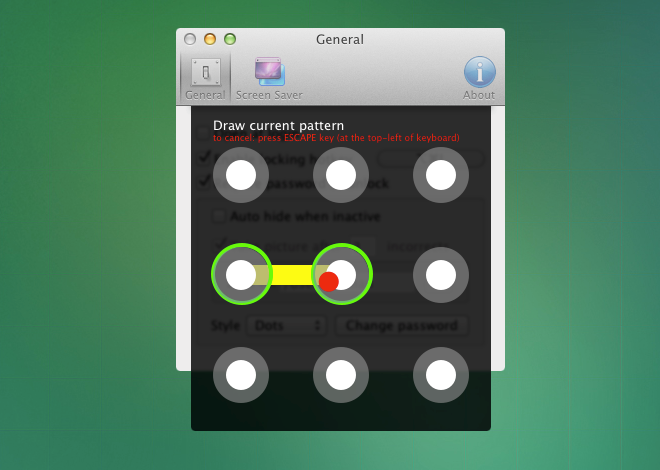Viewport: 660px width, 470px height.
Task: Close the General window with red button
Action: point(190,39)
